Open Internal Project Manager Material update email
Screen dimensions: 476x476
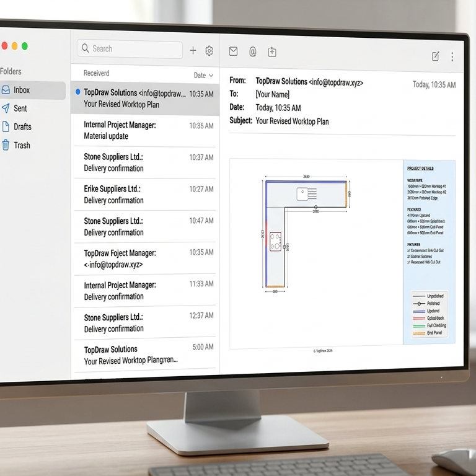coord(145,131)
